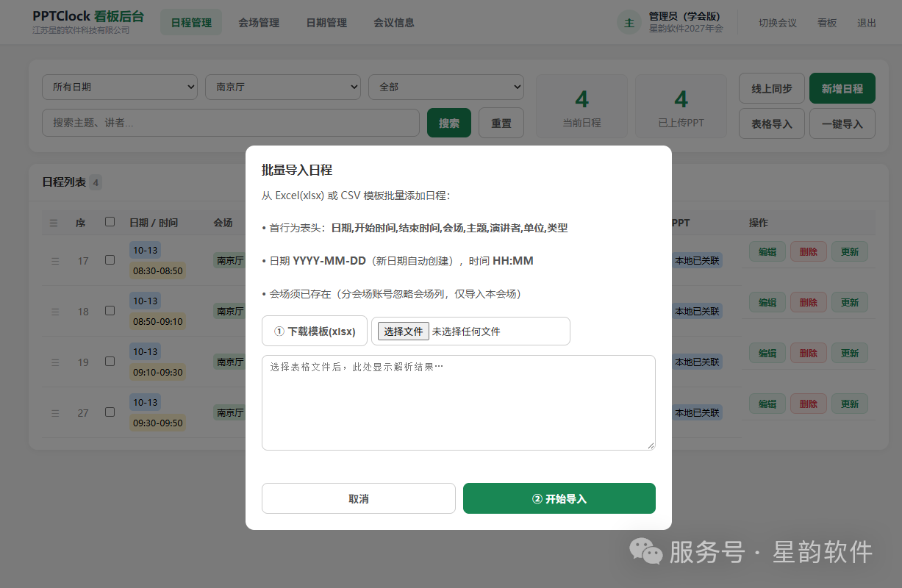Click 更新 for row 17
Screen dimensions: 902x588
coord(850,251)
